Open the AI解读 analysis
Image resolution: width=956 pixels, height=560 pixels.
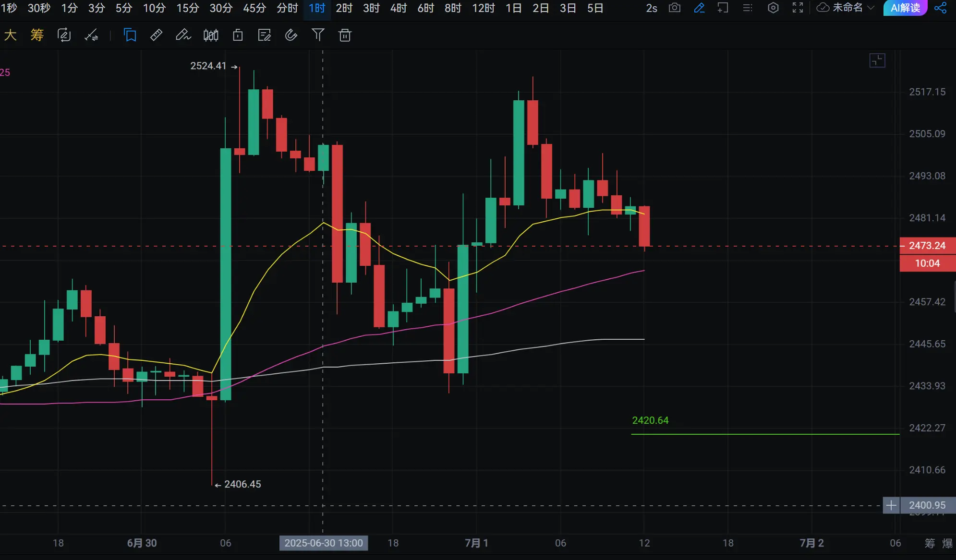point(905,8)
